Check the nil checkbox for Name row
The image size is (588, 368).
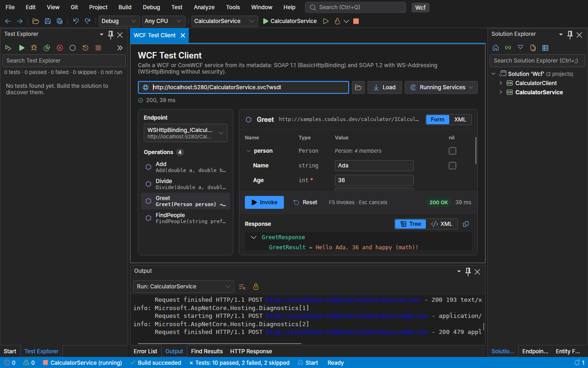coord(452,166)
